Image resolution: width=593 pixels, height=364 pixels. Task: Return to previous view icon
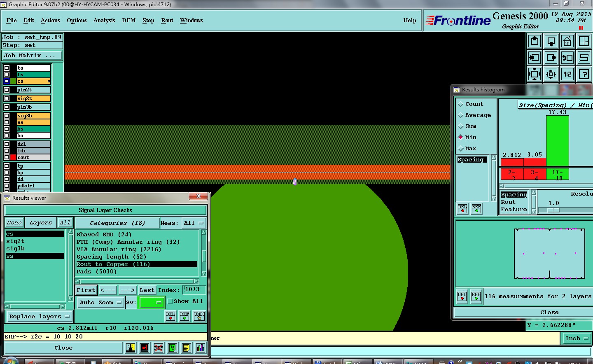[567, 58]
